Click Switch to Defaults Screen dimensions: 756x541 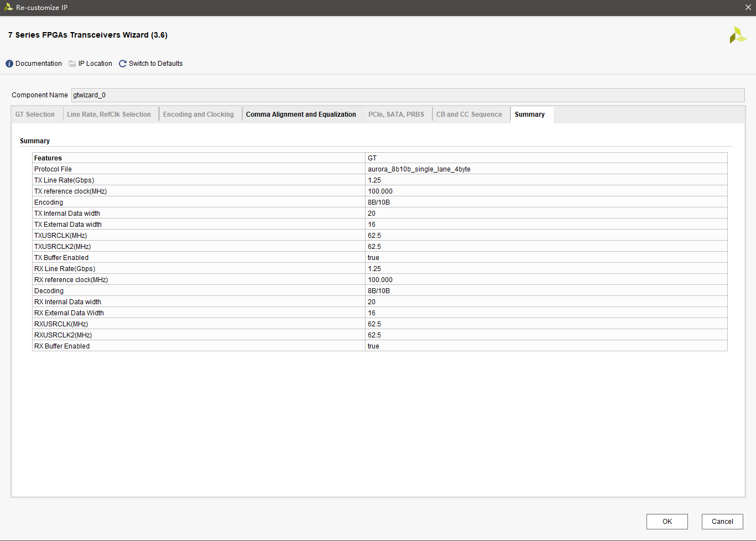(156, 64)
